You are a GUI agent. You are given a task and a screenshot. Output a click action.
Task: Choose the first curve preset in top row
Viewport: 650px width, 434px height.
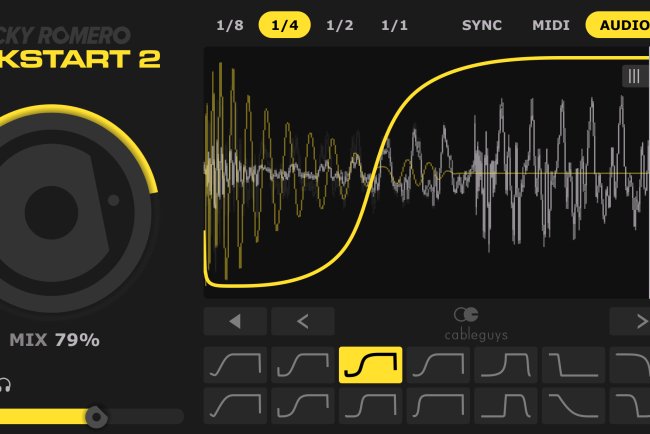pos(235,365)
